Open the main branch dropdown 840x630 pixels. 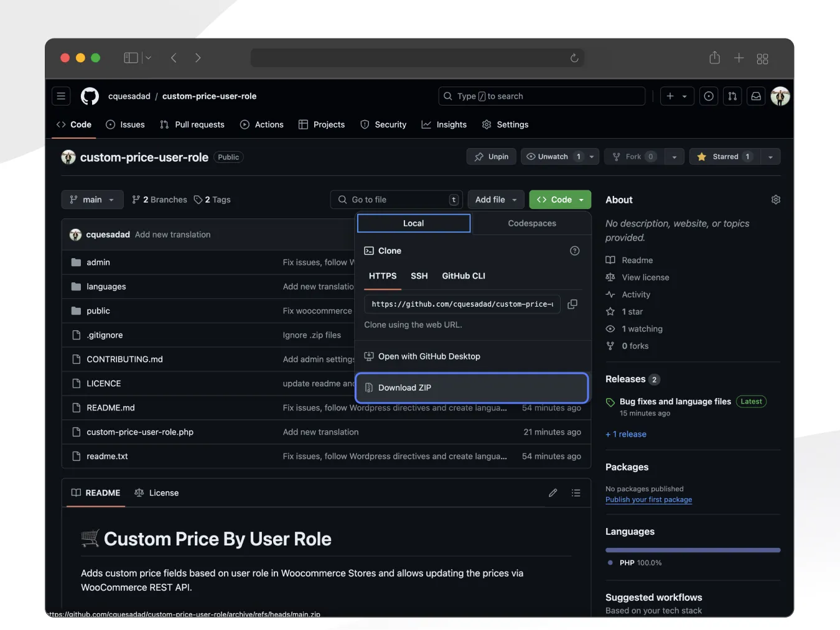pyautogui.click(x=92, y=200)
